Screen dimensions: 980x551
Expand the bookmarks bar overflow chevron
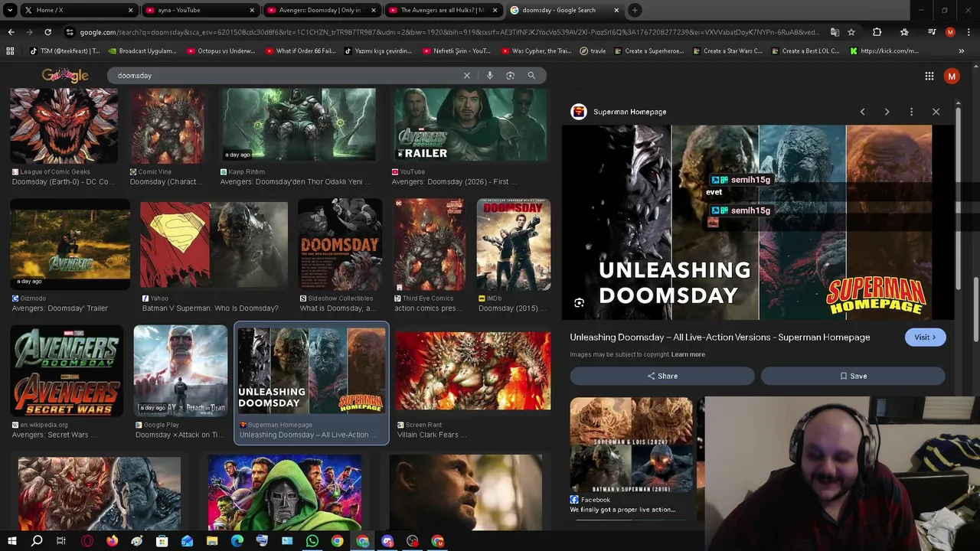click(x=961, y=51)
